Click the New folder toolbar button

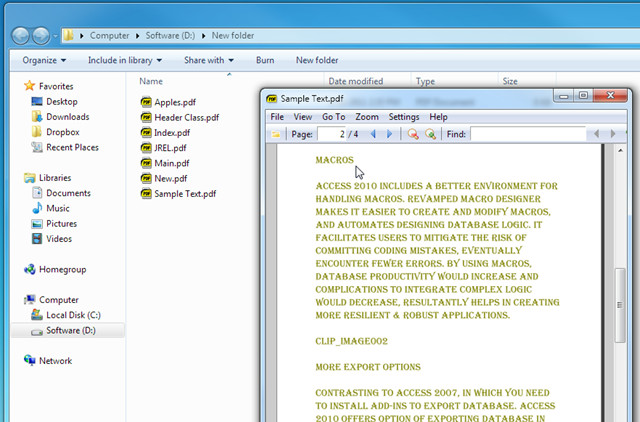click(x=317, y=60)
